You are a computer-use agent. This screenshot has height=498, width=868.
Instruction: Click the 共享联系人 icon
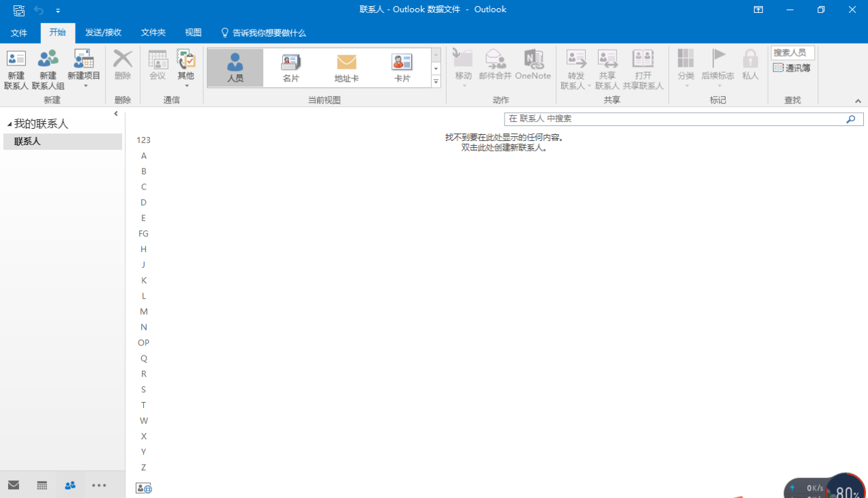608,69
